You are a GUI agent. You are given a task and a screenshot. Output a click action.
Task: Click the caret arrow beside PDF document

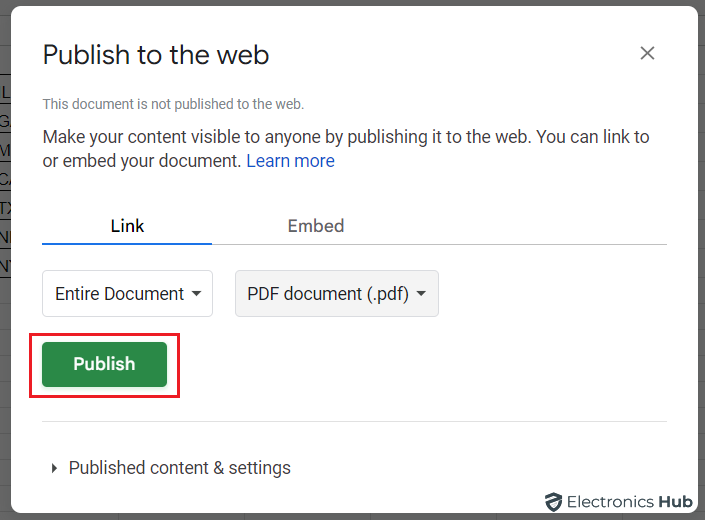tap(421, 294)
